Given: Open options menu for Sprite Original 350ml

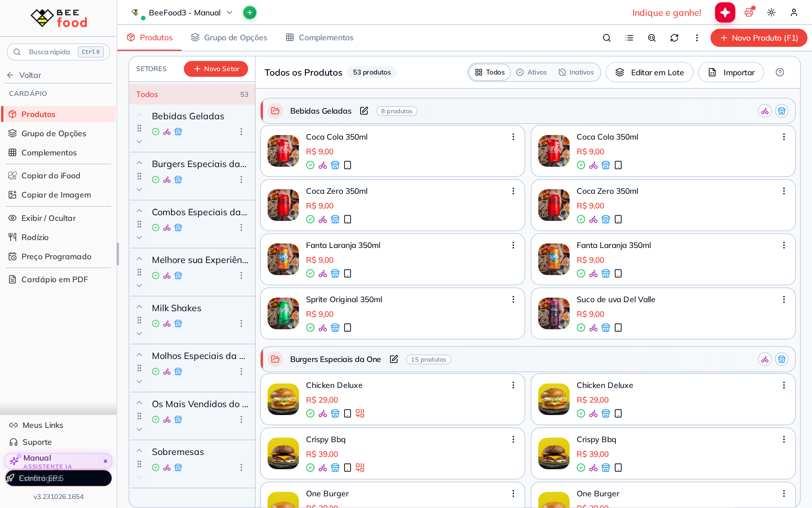Looking at the screenshot, I should pos(513,300).
